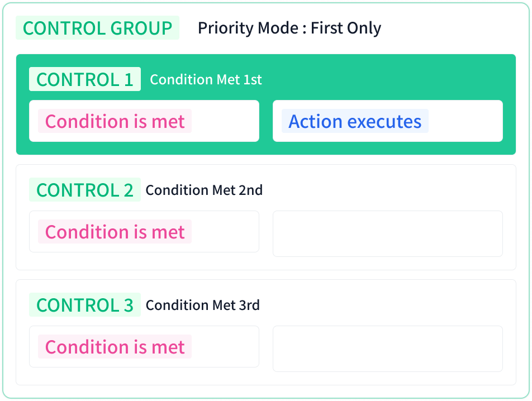Click the Condition Met 3rd text
Viewport: 532px width, 401px height.
pos(202,305)
